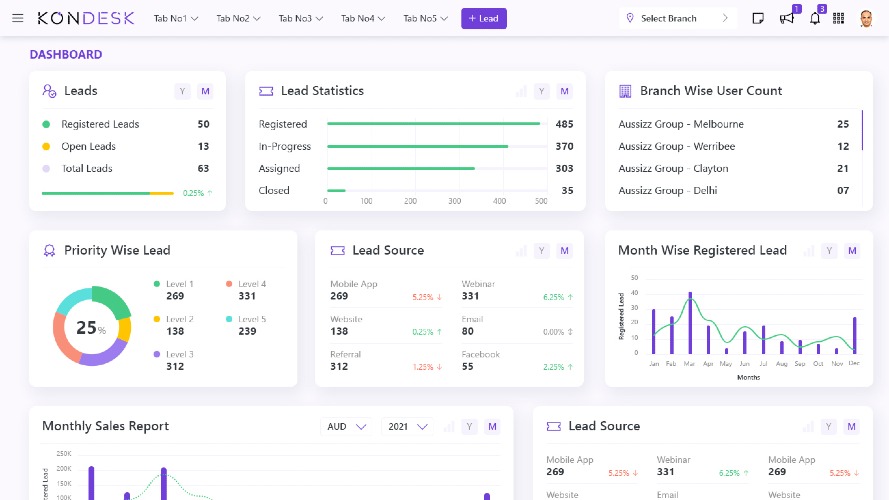Click the Registered statistics bar

click(434, 124)
